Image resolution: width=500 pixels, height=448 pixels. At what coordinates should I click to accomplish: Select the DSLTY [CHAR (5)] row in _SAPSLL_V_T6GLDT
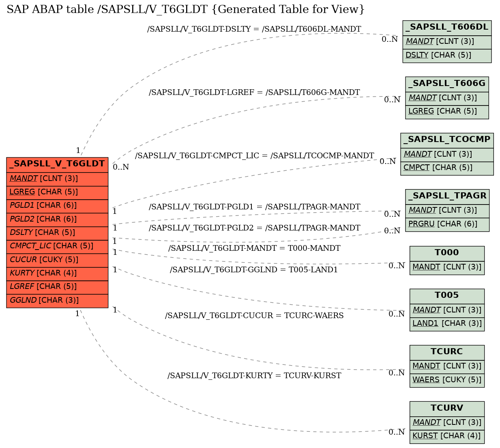(x=57, y=233)
